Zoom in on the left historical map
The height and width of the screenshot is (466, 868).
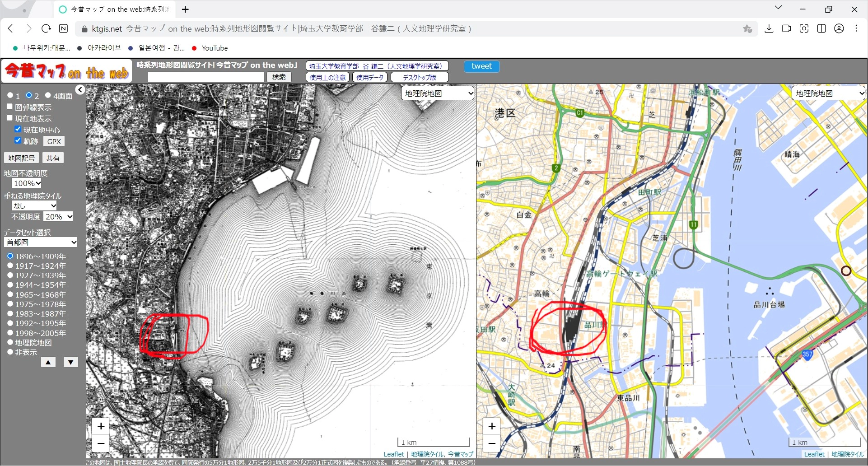(x=101, y=426)
